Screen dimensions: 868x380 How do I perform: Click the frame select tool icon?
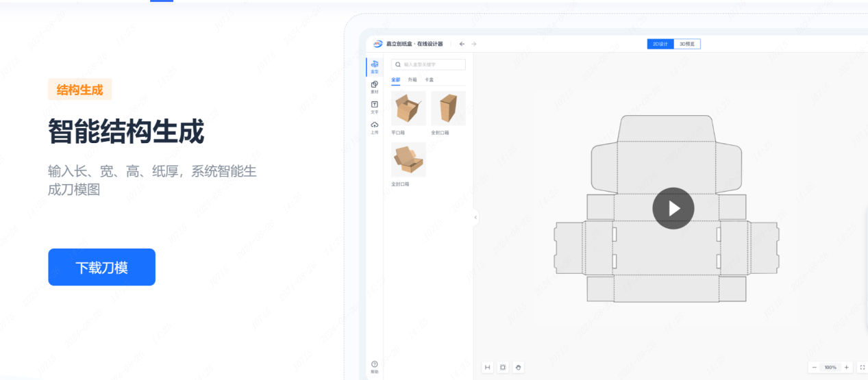503,368
